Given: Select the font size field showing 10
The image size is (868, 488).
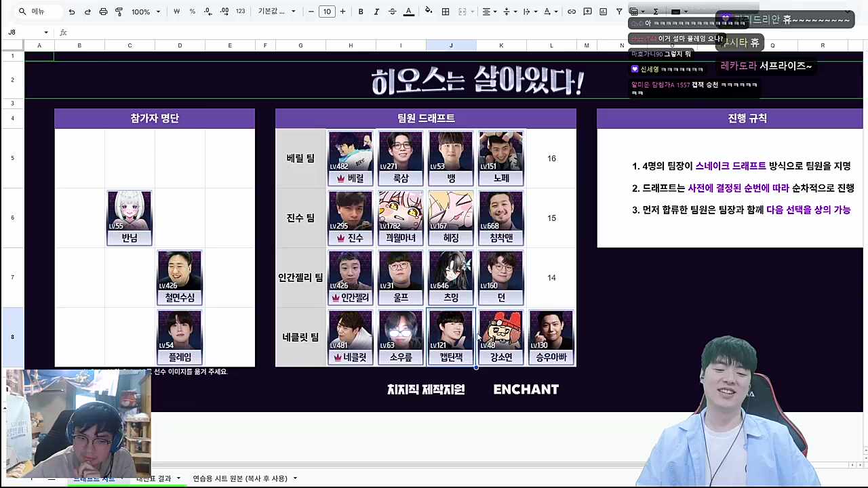Looking at the screenshot, I should point(327,12).
